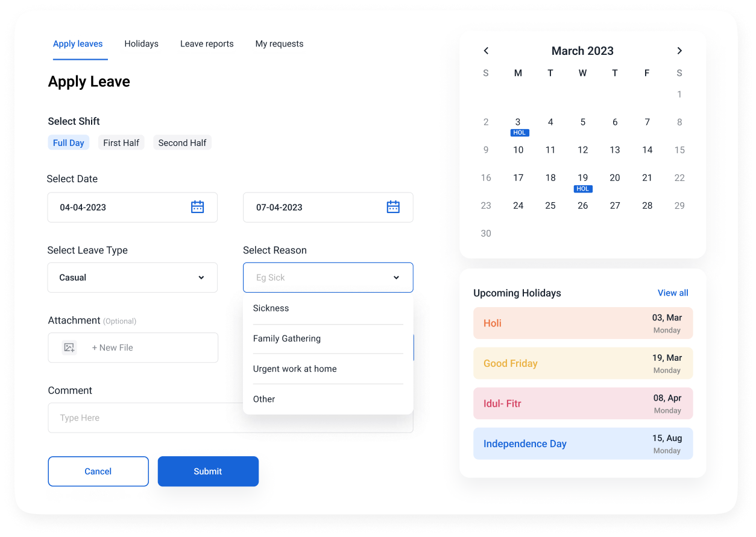The image size is (756, 537).
Task: Open the My requests tab
Action: [280, 44]
